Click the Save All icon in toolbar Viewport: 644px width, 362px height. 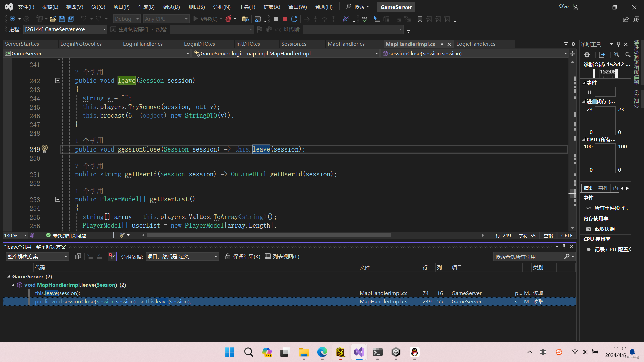click(71, 19)
